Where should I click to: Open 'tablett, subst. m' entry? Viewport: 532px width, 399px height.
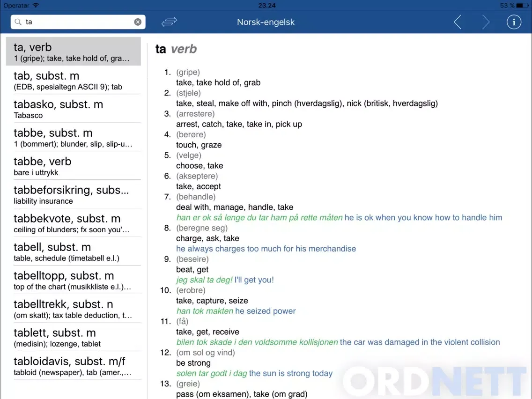pyautogui.click(x=73, y=337)
